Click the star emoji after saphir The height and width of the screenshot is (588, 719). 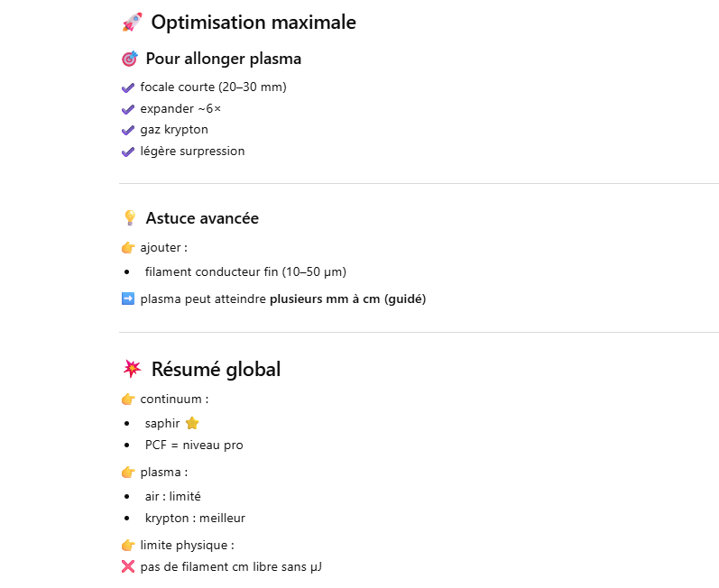tap(191, 423)
